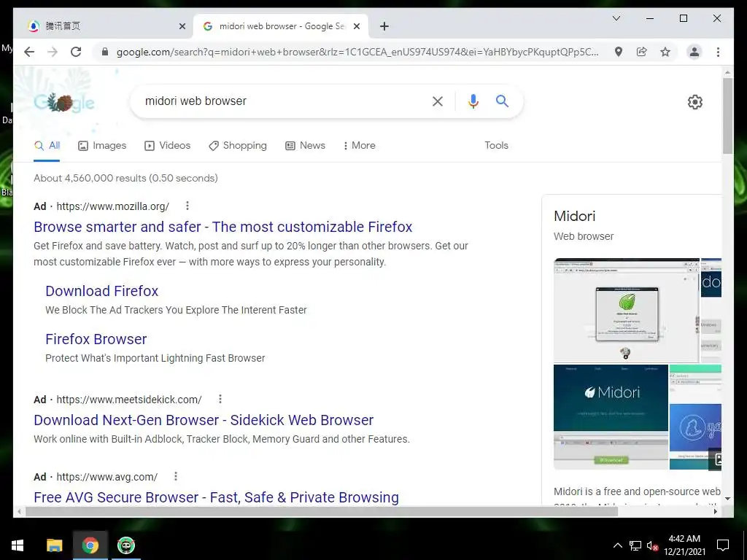Click the network tray icon
The width and height of the screenshot is (747, 560).
635,545
